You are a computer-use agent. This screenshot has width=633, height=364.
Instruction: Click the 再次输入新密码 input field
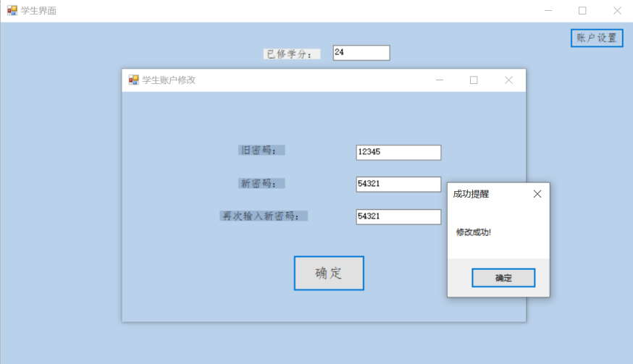[x=398, y=216]
